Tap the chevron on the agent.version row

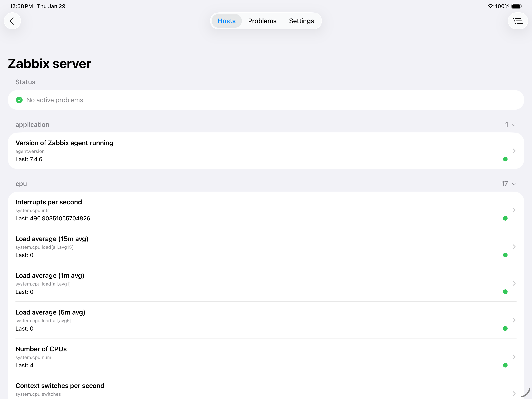click(x=514, y=151)
